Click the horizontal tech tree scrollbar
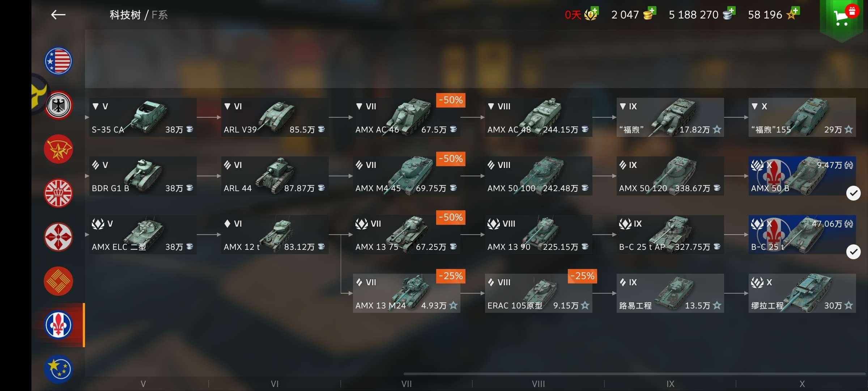 pos(634,374)
